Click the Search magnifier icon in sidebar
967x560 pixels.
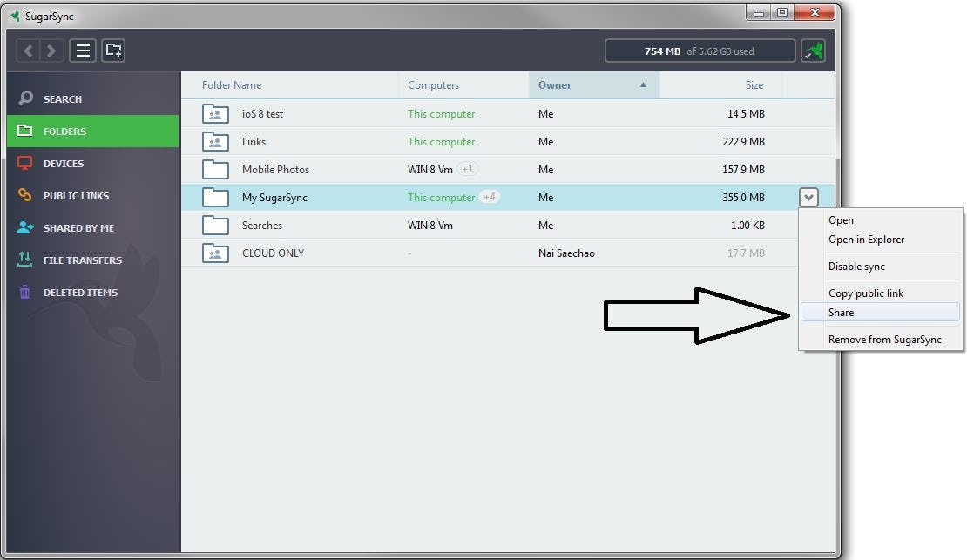(25, 98)
